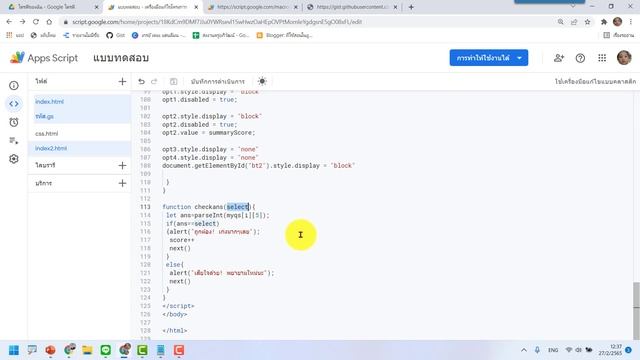Viewport: 640px width, 360px height.
Task: Switch the ENG input language
Action: point(553,350)
